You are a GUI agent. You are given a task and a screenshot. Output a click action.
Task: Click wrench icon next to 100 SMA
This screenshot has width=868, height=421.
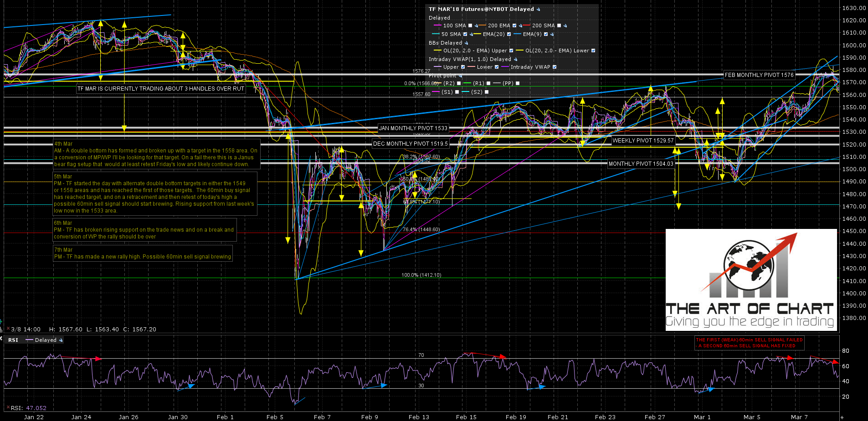[x=477, y=26]
